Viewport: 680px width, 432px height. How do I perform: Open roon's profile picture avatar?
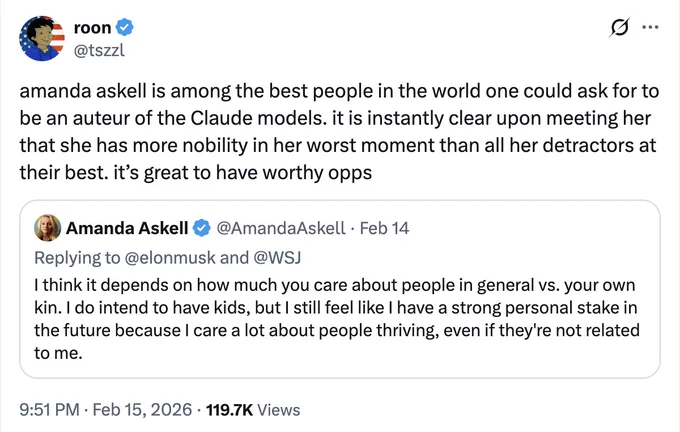pos(42,39)
